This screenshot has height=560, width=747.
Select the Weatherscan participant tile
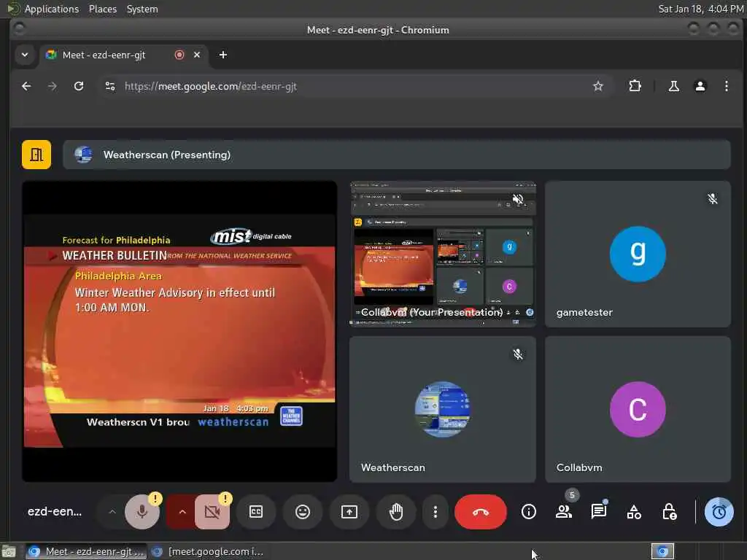(x=443, y=410)
